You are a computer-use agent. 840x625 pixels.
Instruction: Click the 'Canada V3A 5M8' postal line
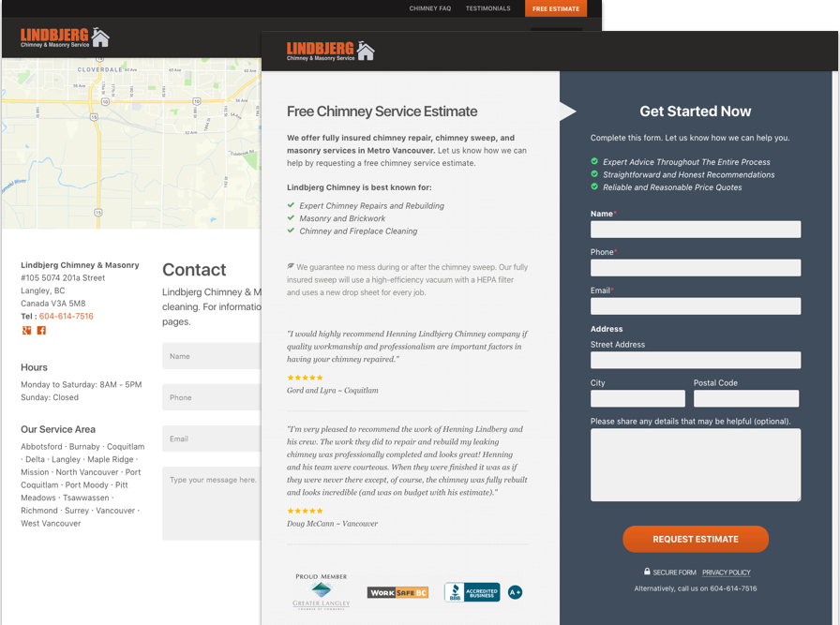[53, 304]
